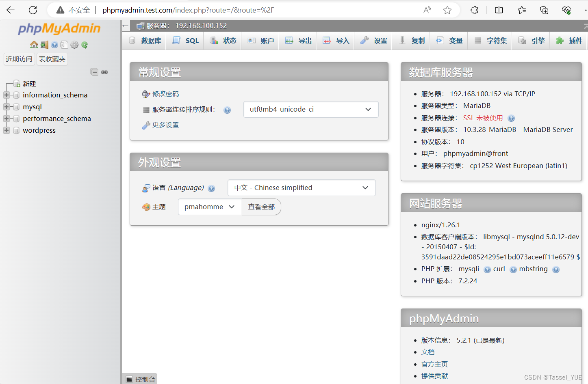Open server connection collation dropdown utf8mb4_unicode_ci
This screenshot has width=588, height=384.
pos(311,109)
